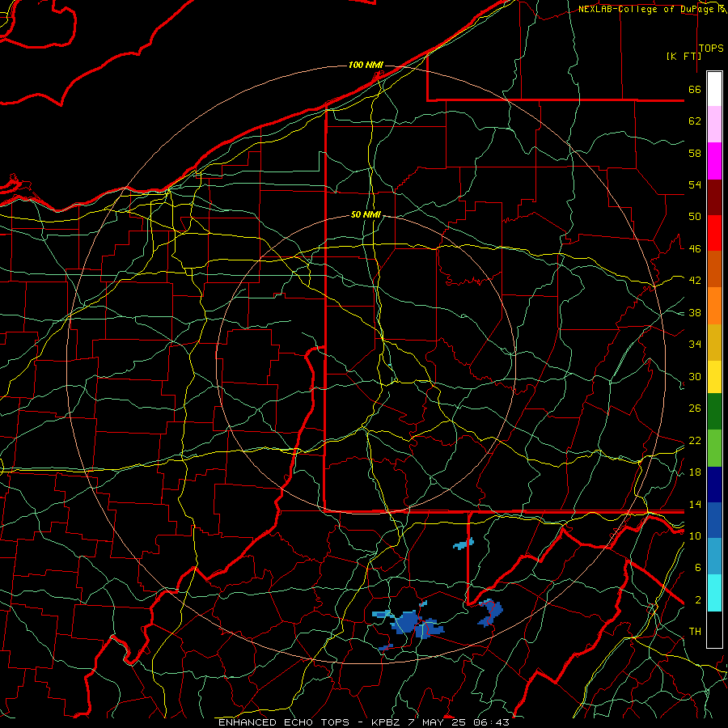Click the cyan 10 kft legend swatch
728x728 pixels.
pos(714,592)
